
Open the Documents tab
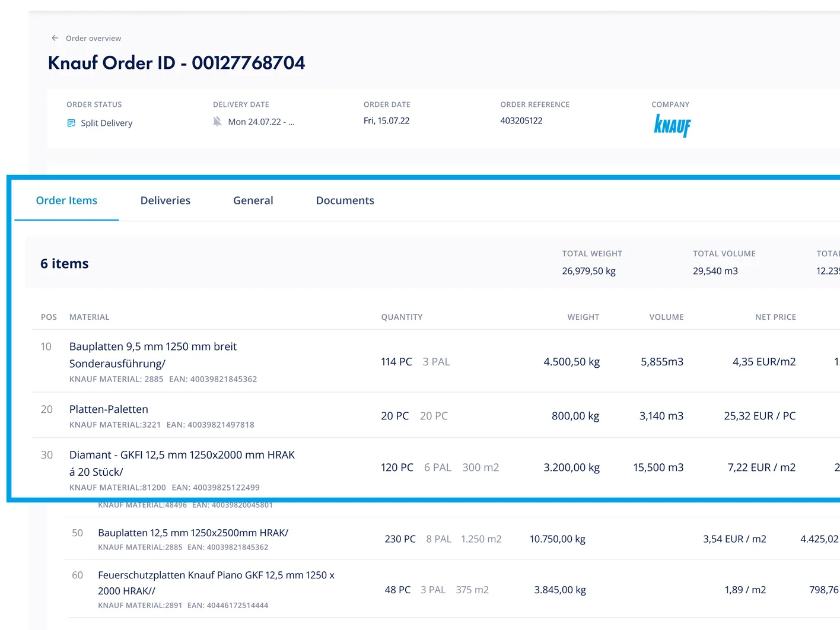[x=345, y=201]
